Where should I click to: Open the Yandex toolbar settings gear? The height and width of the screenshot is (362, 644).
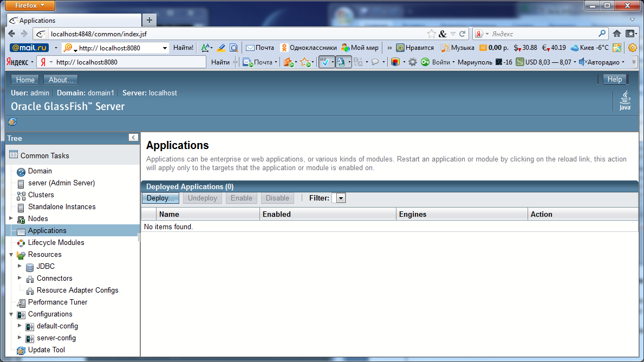412,62
